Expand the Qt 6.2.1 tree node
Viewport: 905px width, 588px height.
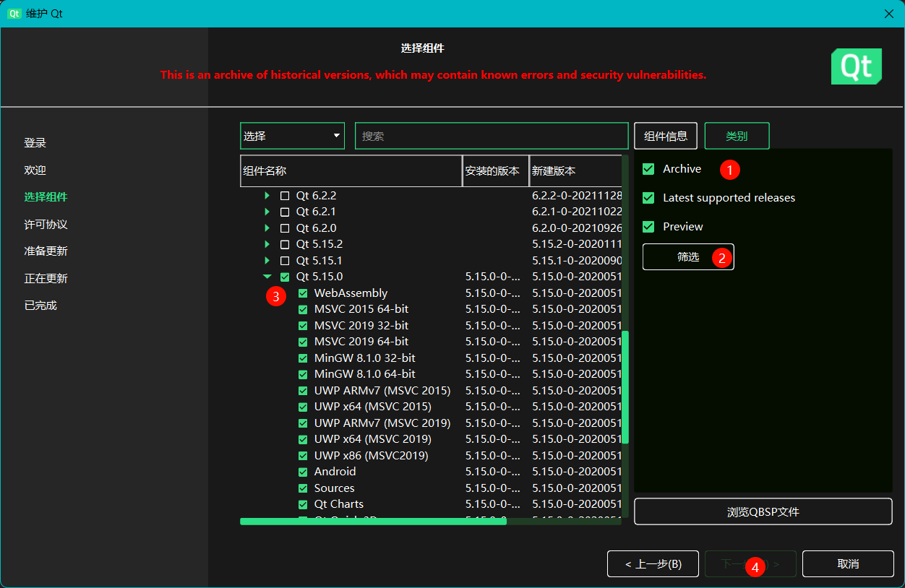267,212
